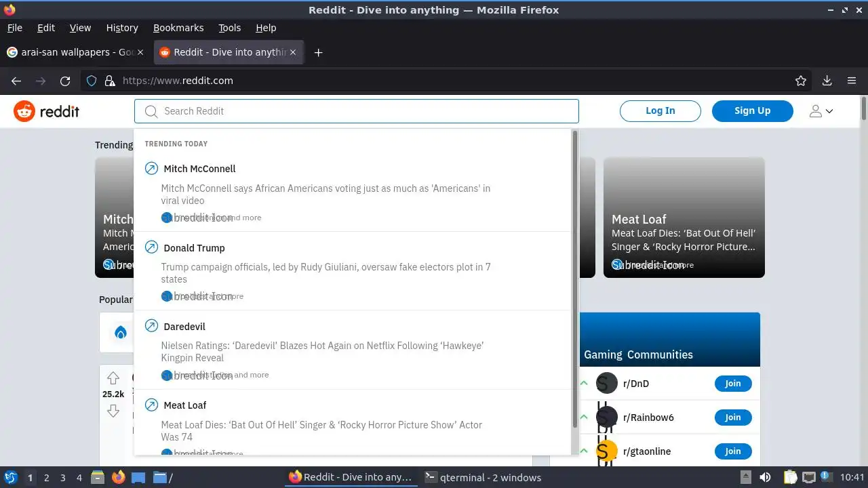Click the Search Reddit input field

click(x=357, y=111)
